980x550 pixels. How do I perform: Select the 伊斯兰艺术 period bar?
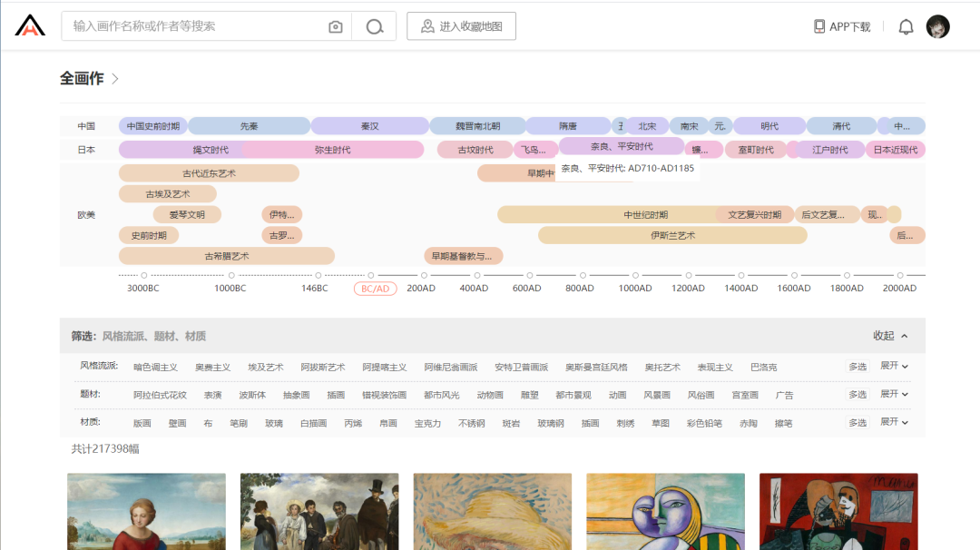point(672,236)
